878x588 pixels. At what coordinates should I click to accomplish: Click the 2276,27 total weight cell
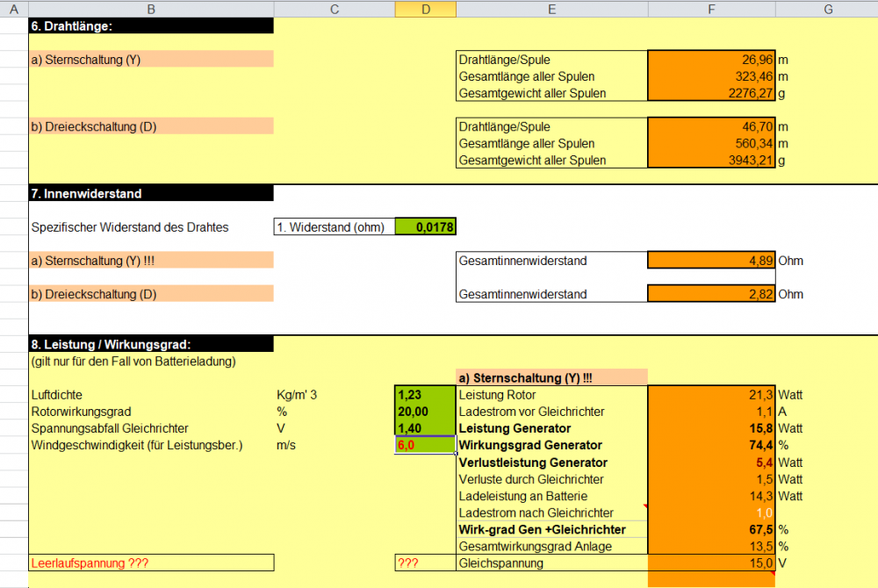711,93
